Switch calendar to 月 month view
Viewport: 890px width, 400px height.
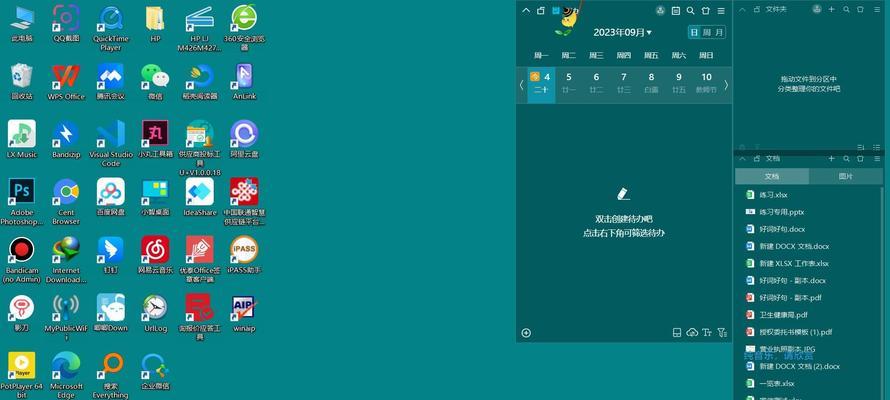coord(719,32)
